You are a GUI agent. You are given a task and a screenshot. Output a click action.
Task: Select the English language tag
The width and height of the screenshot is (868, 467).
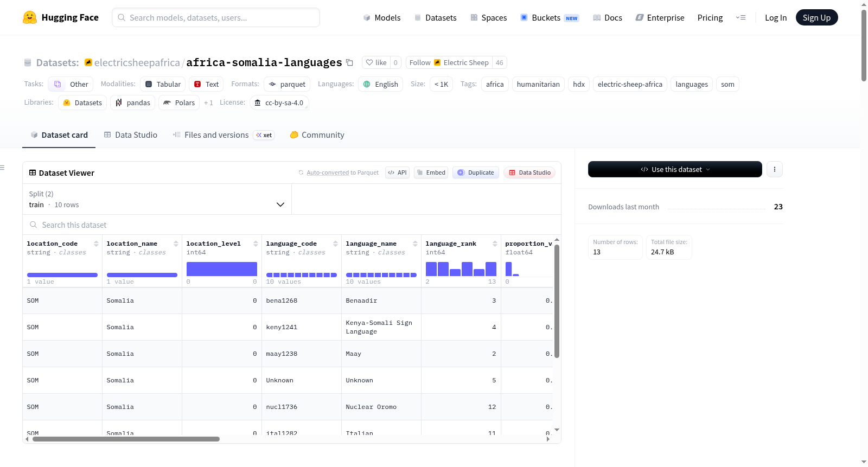pos(380,84)
